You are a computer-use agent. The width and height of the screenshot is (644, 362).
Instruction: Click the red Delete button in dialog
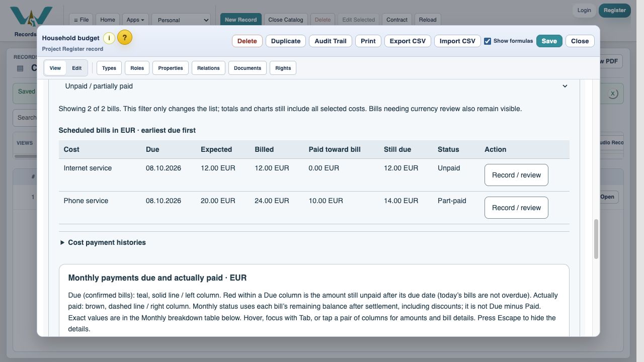pyautogui.click(x=247, y=41)
